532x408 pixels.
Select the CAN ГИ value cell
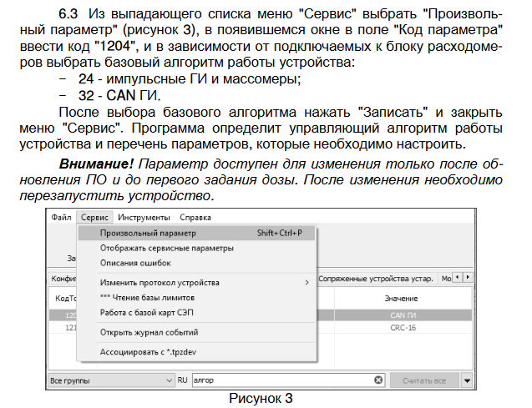point(403,315)
